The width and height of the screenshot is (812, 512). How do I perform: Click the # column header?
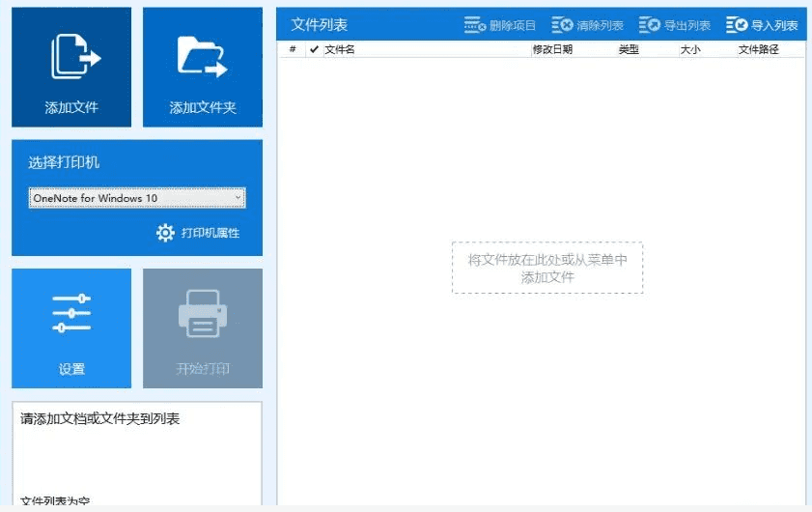(293, 49)
